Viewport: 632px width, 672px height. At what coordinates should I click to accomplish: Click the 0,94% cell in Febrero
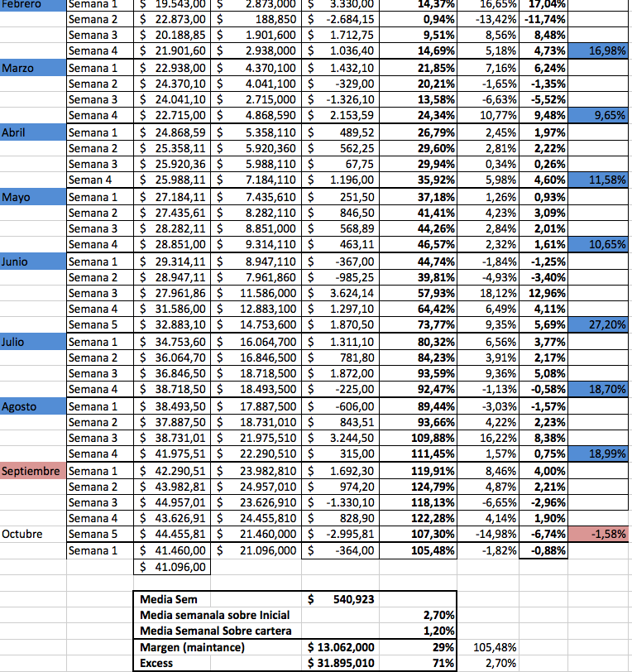click(419, 19)
